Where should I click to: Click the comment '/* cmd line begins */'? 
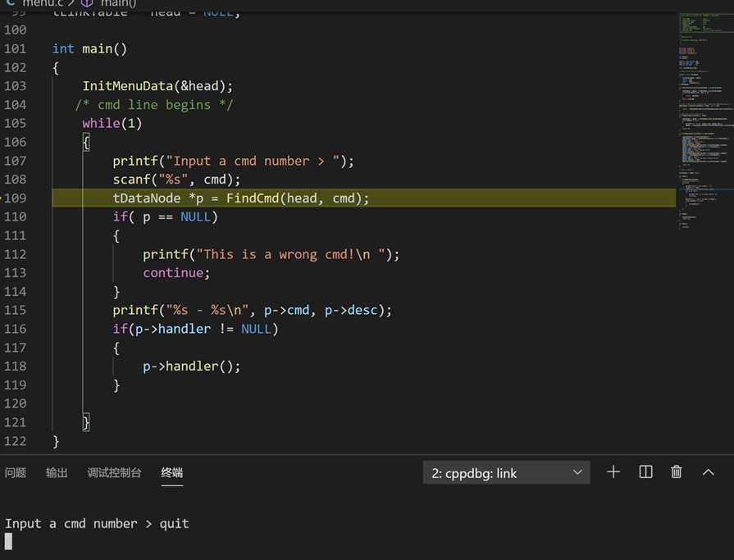[154, 105]
